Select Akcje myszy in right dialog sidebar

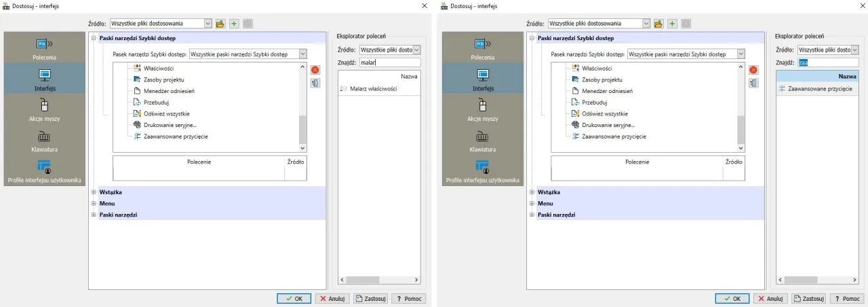tap(482, 110)
